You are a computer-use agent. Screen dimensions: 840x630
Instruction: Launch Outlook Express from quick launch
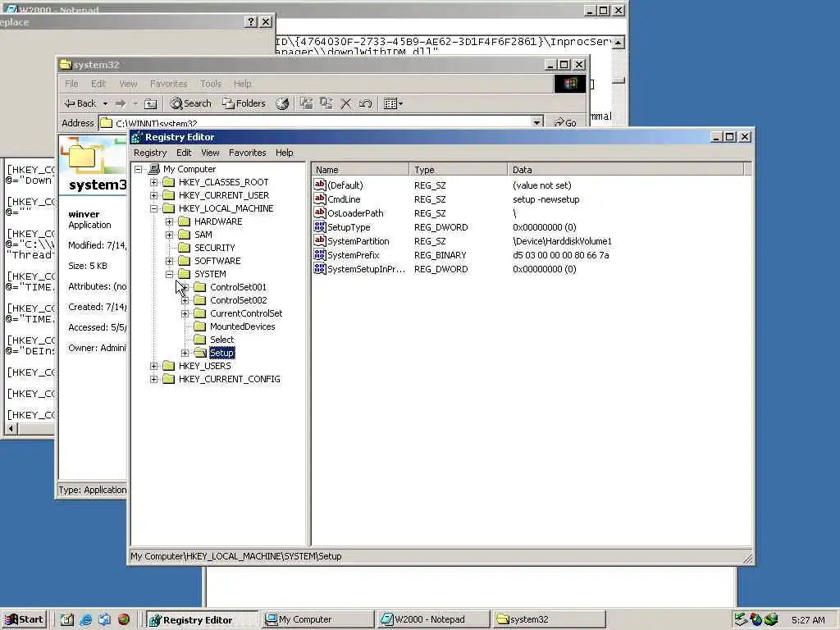pos(104,619)
